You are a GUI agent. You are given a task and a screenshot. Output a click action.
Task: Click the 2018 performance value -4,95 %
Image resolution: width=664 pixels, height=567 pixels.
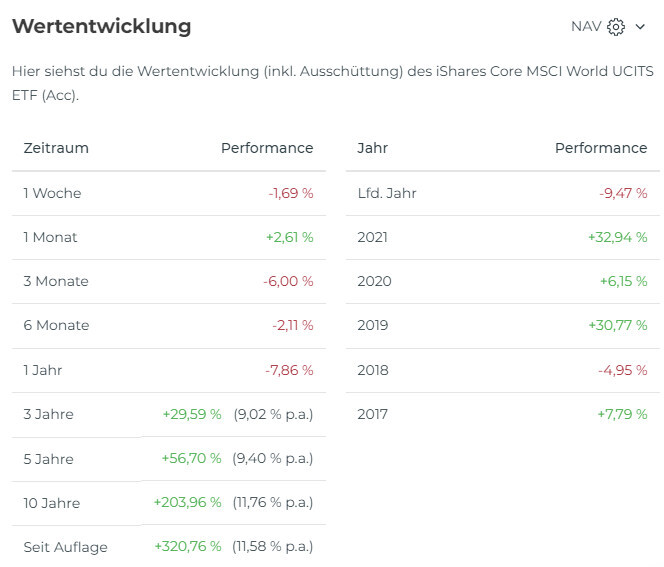622,370
